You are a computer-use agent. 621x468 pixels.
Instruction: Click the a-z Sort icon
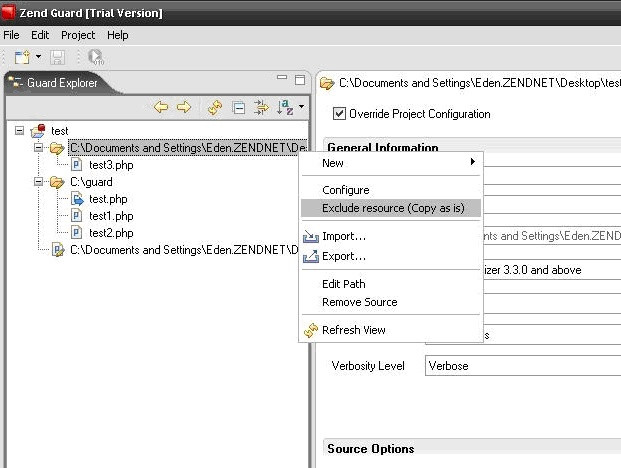[285, 107]
